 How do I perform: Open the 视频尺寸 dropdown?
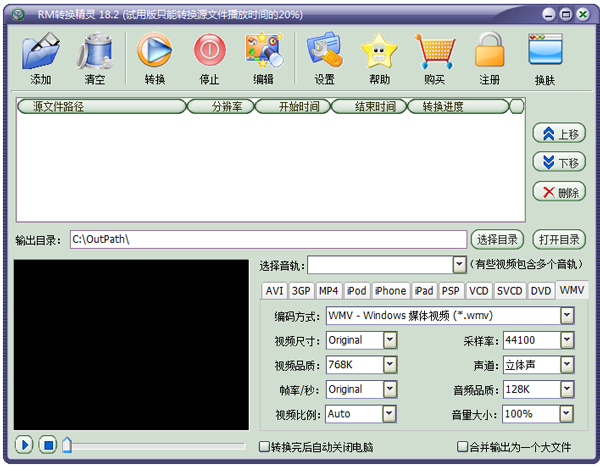(x=390, y=340)
